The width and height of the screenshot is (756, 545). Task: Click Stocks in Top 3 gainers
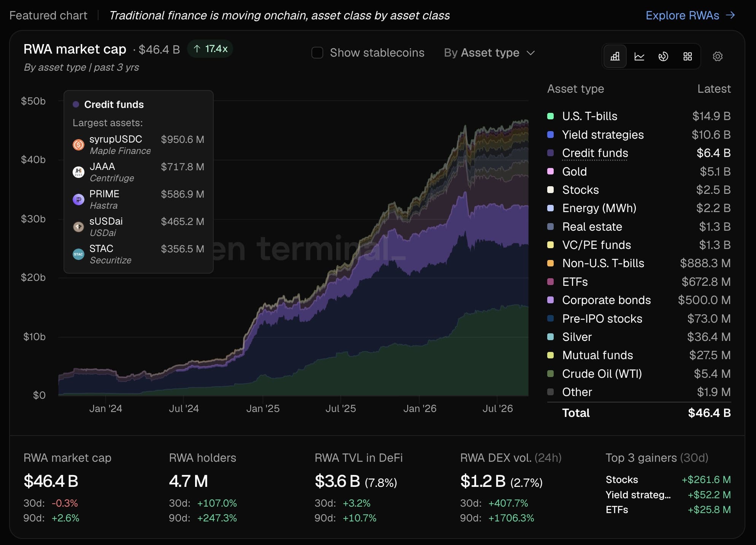click(622, 480)
